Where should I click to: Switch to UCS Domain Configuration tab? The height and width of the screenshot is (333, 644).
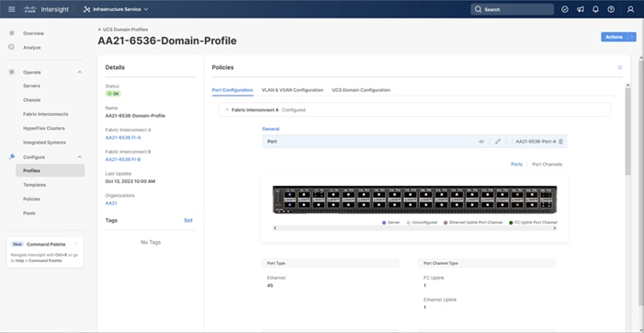pyautogui.click(x=361, y=90)
